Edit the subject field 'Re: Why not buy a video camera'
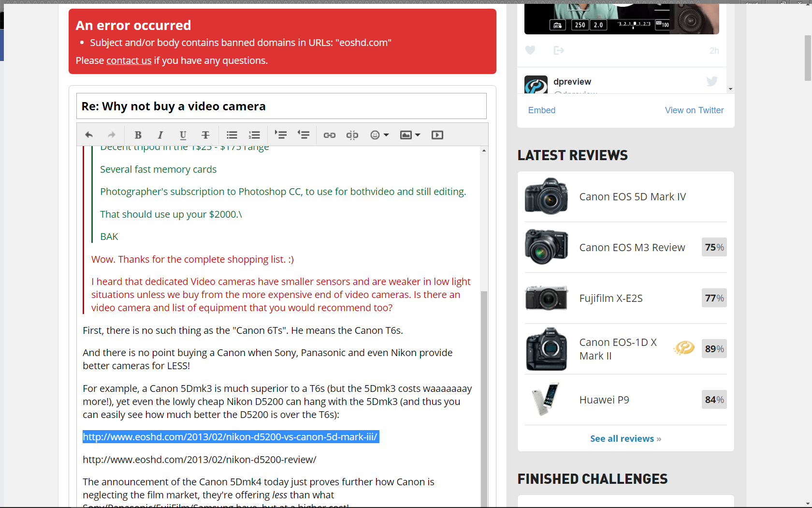The image size is (812, 508). [281, 106]
